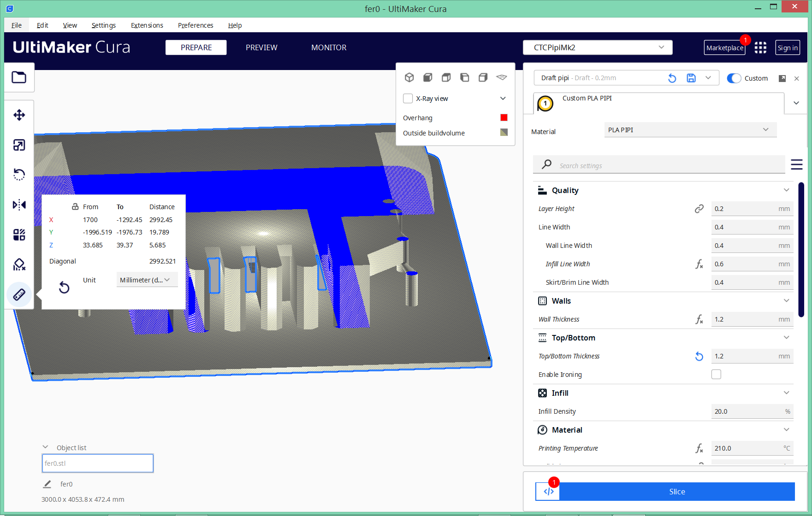Click the fx icon for Printing Temperature
Viewport: 812px width, 516px height.
[x=699, y=448]
